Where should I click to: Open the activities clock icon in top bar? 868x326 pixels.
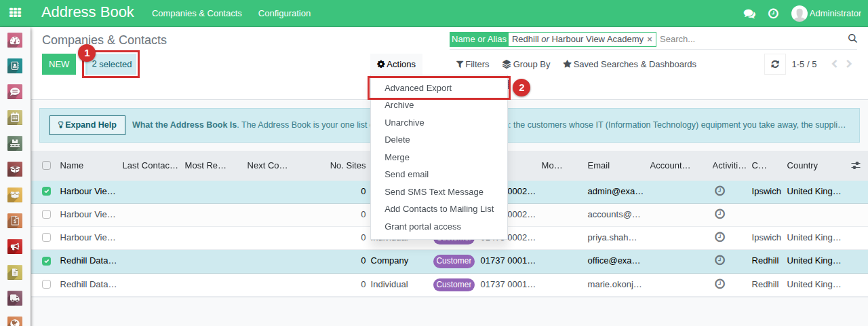click(x=773, y=14)
